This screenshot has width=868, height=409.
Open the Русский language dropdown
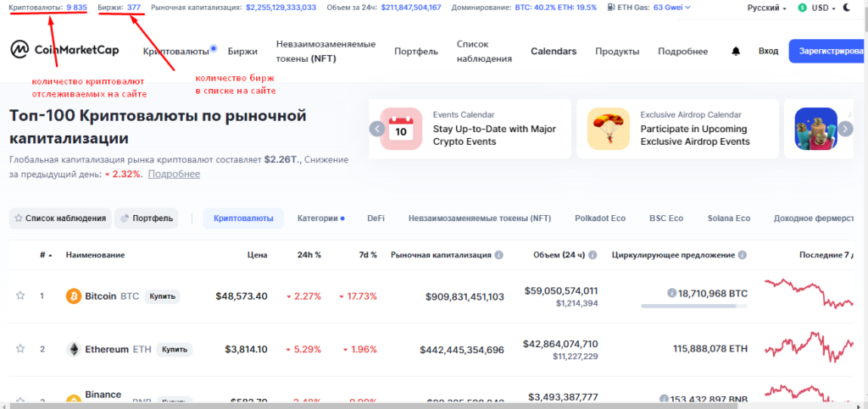tap(766, 8)
